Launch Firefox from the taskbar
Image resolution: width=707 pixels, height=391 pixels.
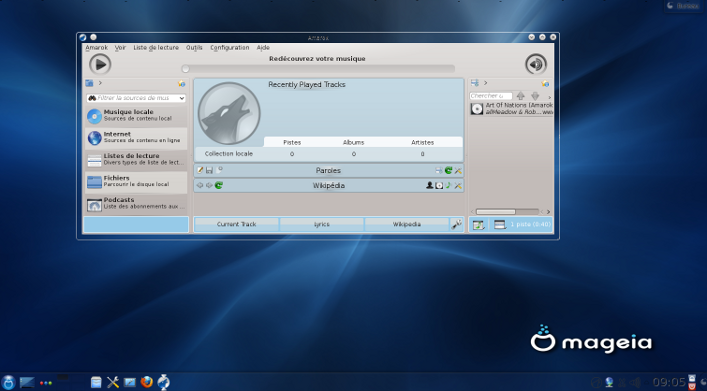click(147, 382)
